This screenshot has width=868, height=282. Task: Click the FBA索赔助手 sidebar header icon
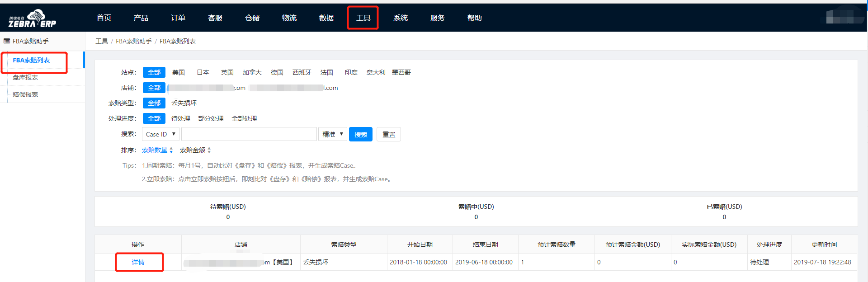pos(7,41)
